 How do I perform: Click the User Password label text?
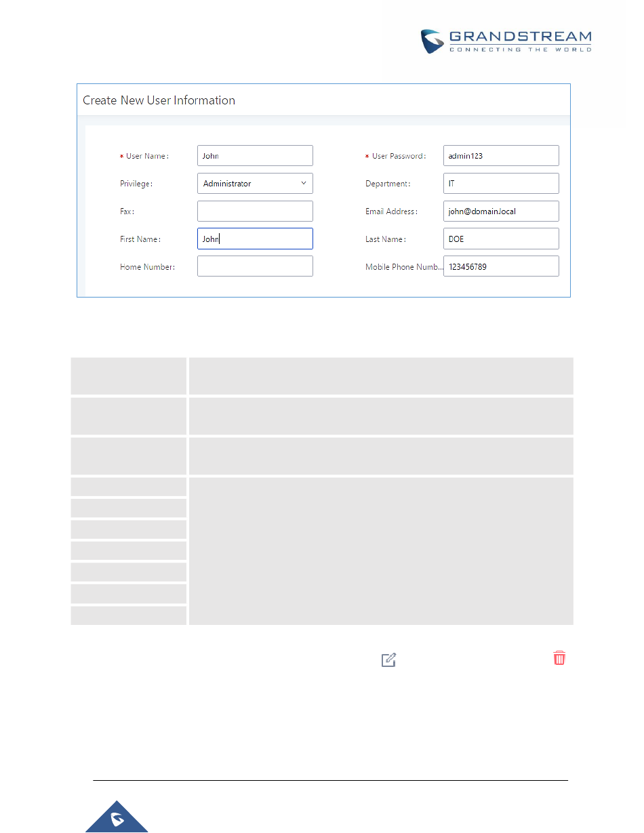(x=399, y=156)
